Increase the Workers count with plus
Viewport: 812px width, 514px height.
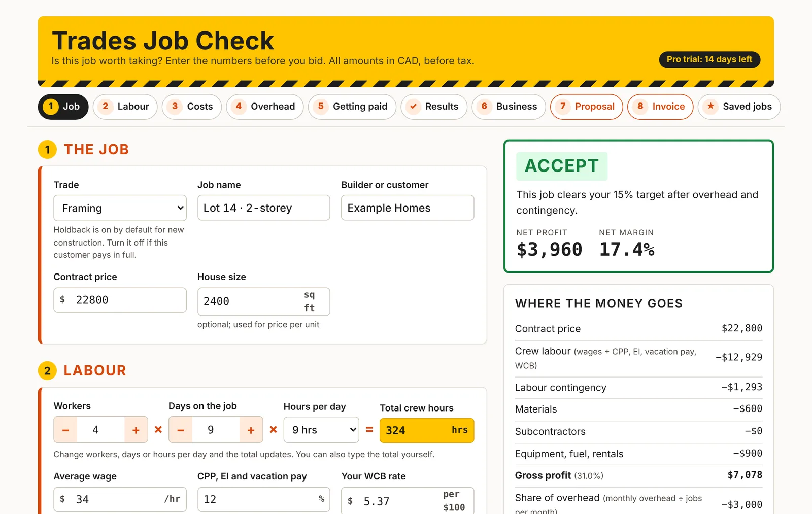pos(136,430)
